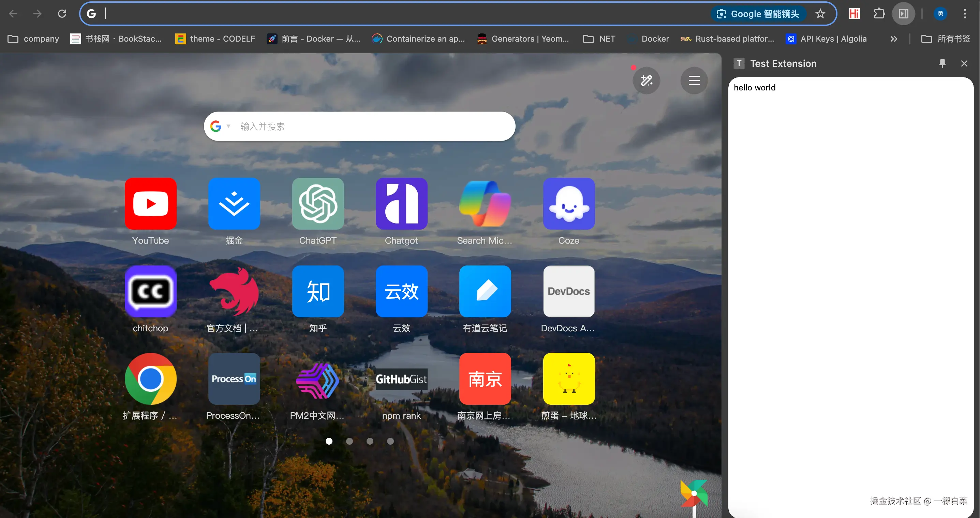The width and height of the screenshot is (980, 518).
Task: Open the ChatGPT shortcut icon
Action: click(318, 204)
